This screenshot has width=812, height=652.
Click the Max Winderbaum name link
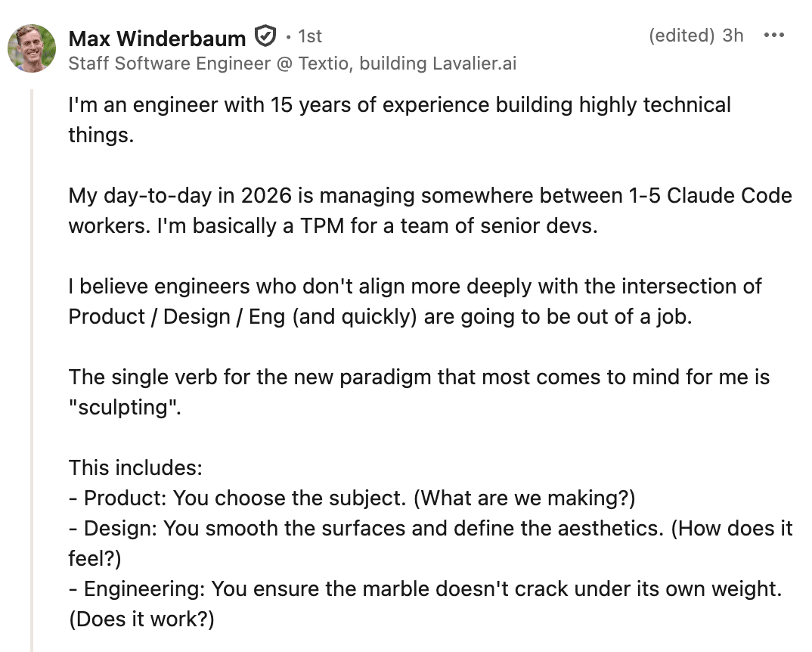click(x=157, y=37)
